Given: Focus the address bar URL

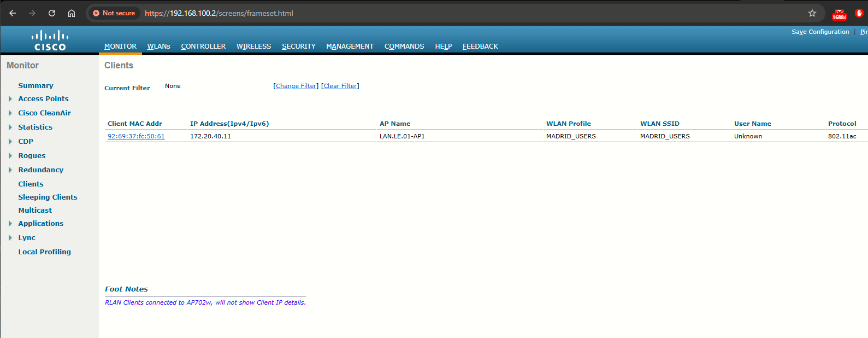Looking at the screenshot, I should point(219,13).
